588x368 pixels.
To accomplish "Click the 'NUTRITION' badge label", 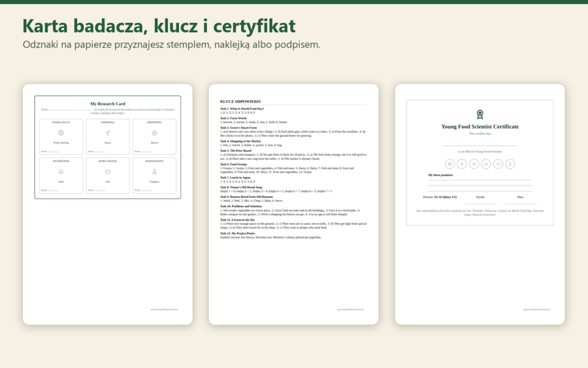I will click(x=61, y=161).
